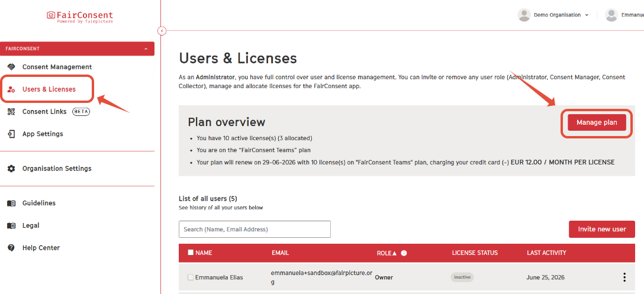Click the Manage plan button
Screen dimensions: 644x294
click(597, 122)
